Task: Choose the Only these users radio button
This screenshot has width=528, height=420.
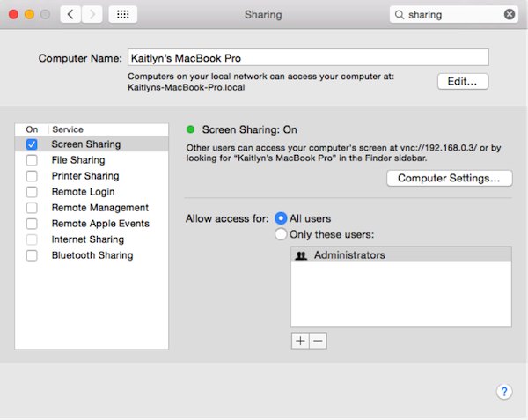Action: [281, 234]
